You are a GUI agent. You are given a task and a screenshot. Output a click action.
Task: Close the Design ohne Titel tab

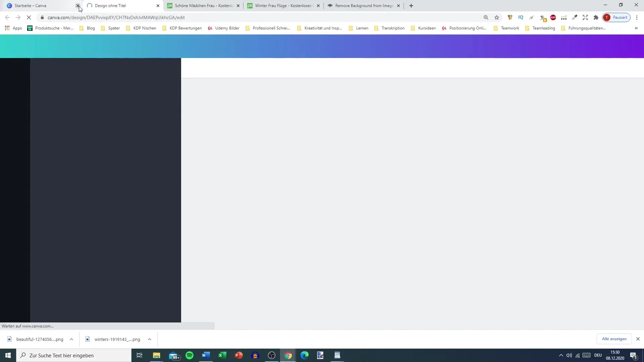tap(158, 6)
